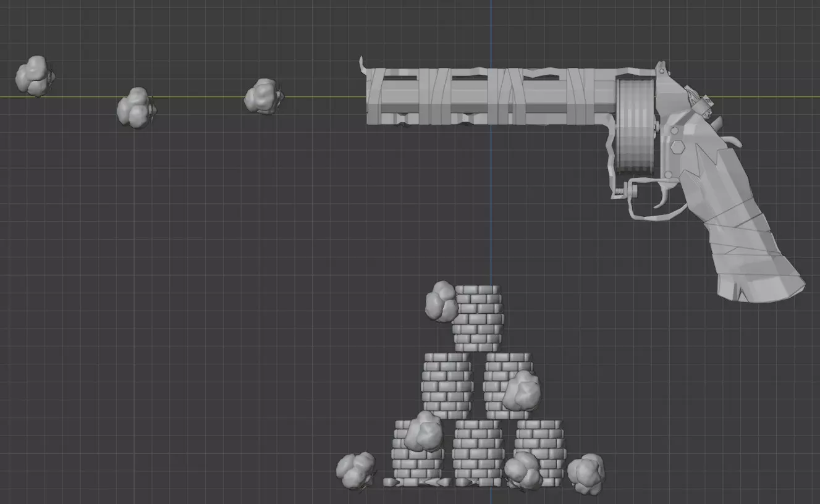Click the hexagonal bolt on the revolver frame
The width and height of the screenshot is (820, 504).
(x=677, y=148)
